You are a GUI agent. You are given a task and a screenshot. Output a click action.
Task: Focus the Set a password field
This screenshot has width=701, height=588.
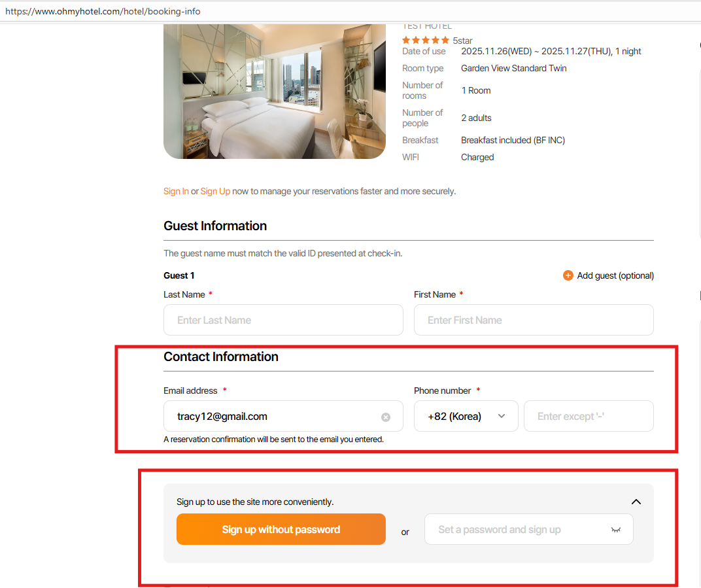point(517,530)
